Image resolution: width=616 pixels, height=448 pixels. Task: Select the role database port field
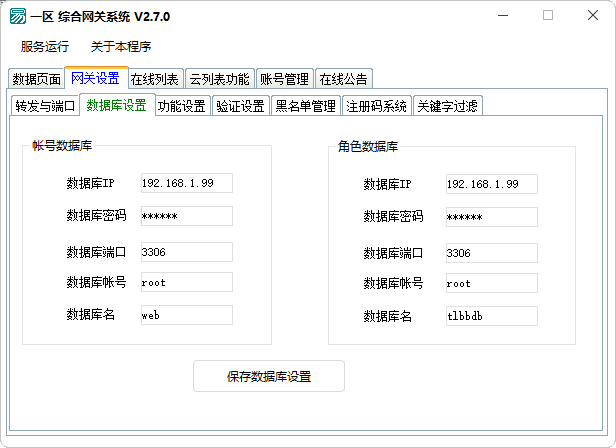(491, 252)
